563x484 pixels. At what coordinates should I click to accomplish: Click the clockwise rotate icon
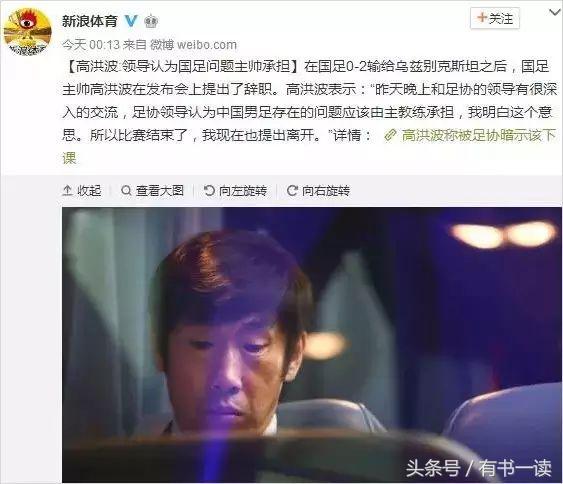point(292,191)
